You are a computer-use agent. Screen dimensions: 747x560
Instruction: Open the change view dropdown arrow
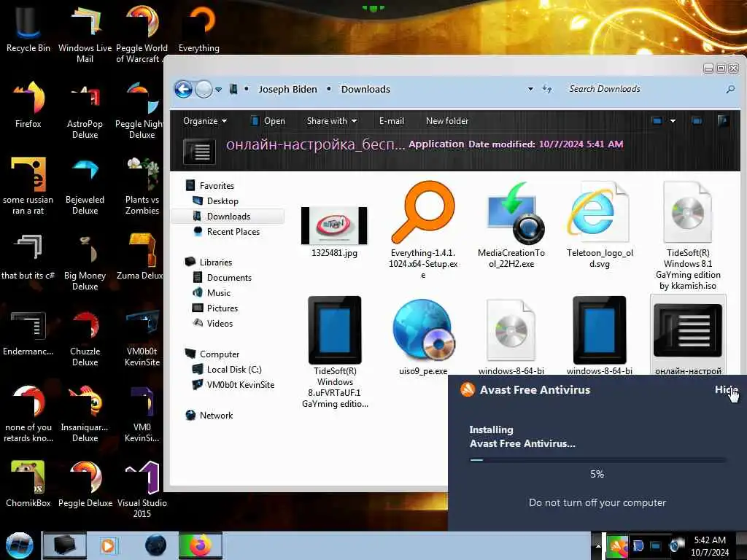tap(673, 121)
